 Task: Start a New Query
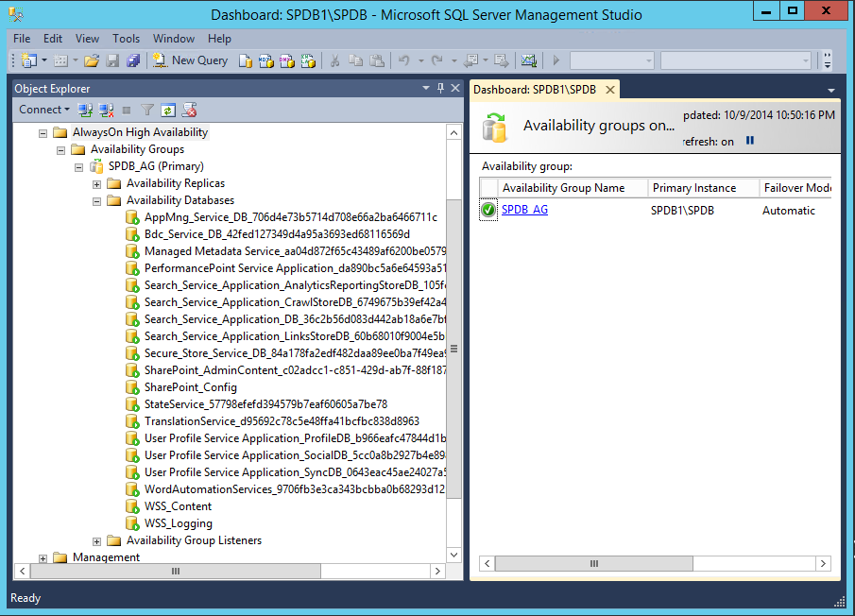pyautogui.click(x=190, y=60)
